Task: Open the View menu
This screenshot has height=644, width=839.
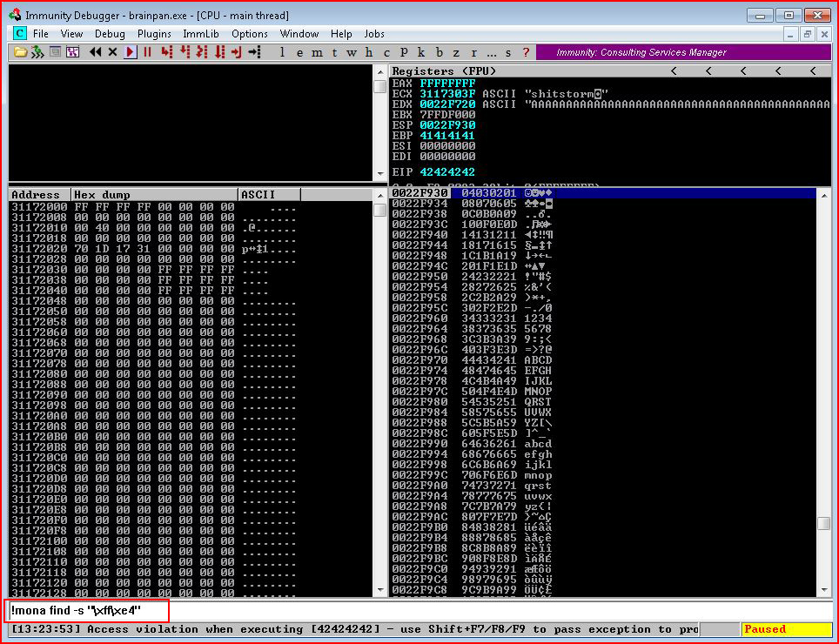Action: [71, 34]
